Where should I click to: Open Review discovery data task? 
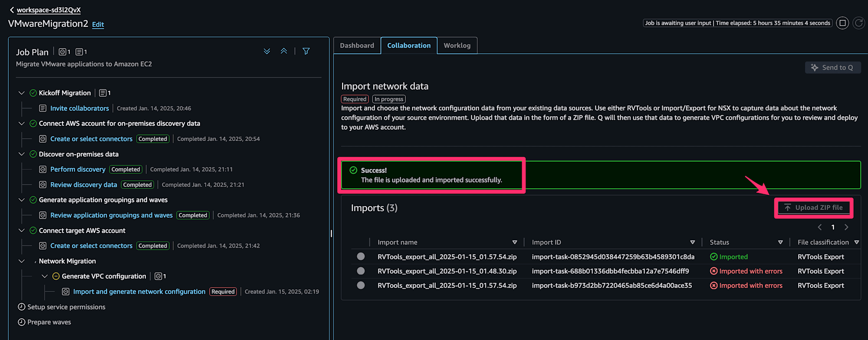coord(84,185)
